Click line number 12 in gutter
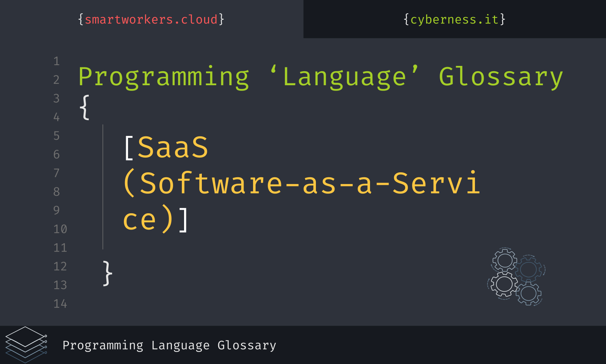Image resolution: width=606 pixels, height=364 pixels. [x=60, y=266]
